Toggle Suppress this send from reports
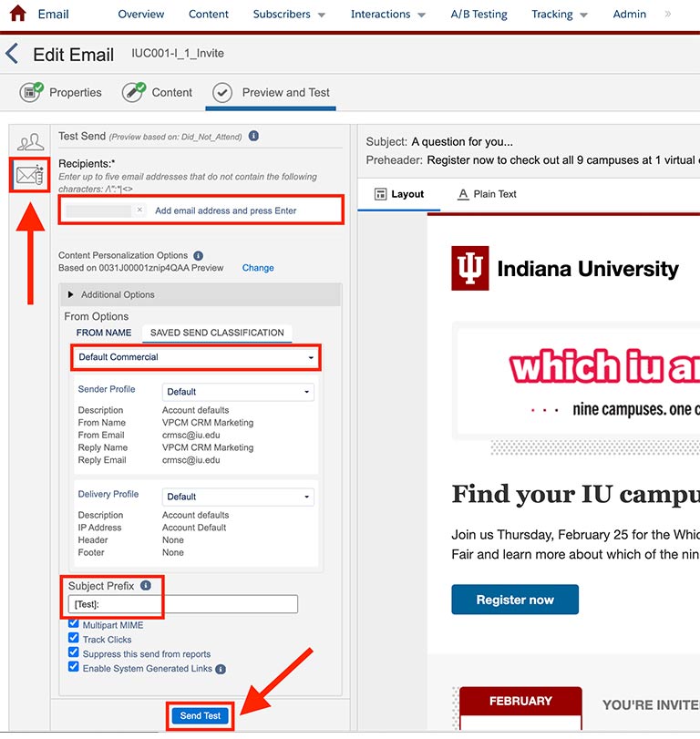700x739 pixels. coord(74,652)
